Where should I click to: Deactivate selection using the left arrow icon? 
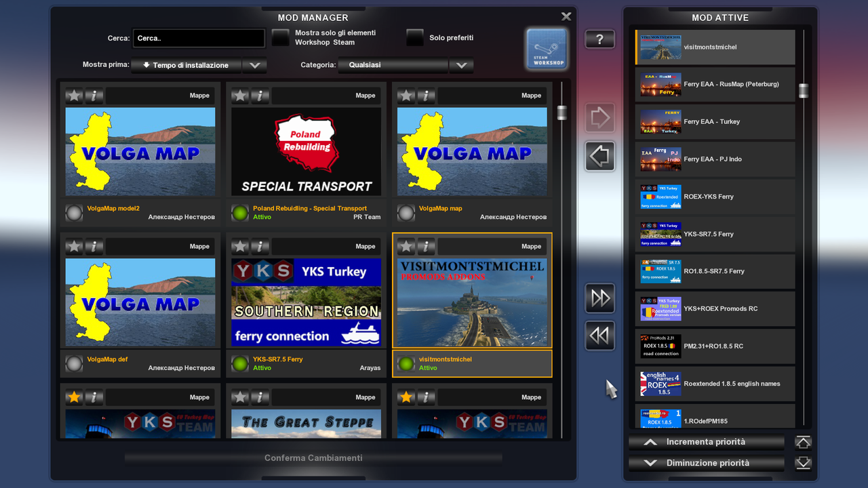599,156
